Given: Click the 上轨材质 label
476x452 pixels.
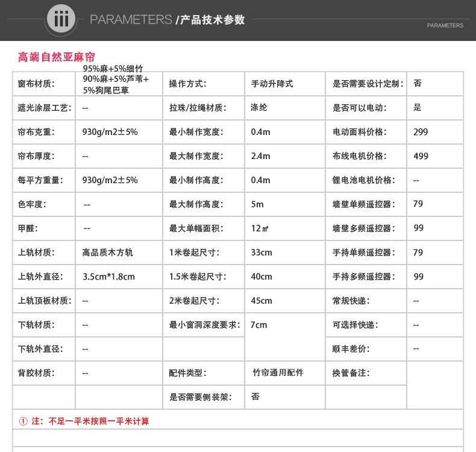Looking at the screenshot, I should [x=36, y=253].
